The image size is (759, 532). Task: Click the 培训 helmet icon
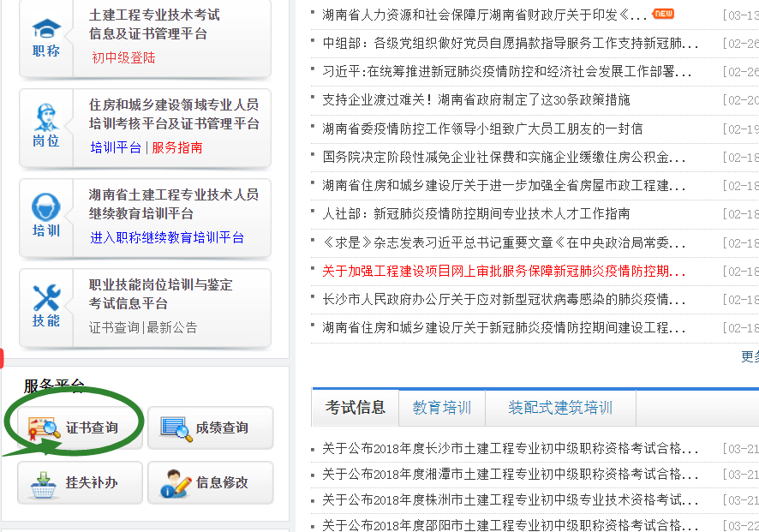click(x=46, y=208)
